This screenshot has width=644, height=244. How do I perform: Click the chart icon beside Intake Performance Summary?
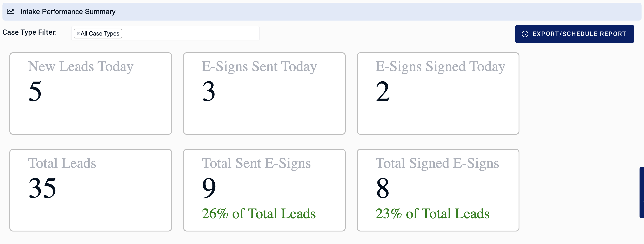[10, 11]
